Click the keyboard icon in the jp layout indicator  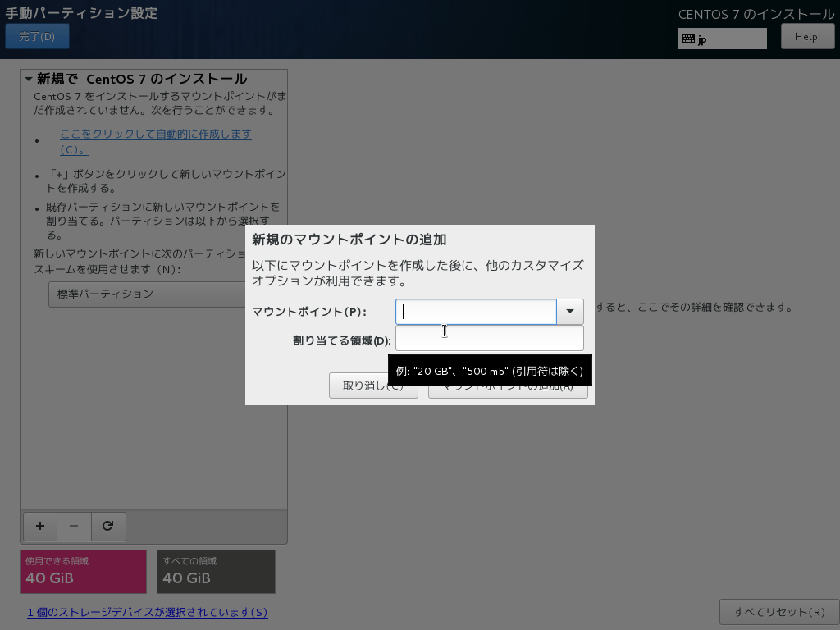pos(687,38)
